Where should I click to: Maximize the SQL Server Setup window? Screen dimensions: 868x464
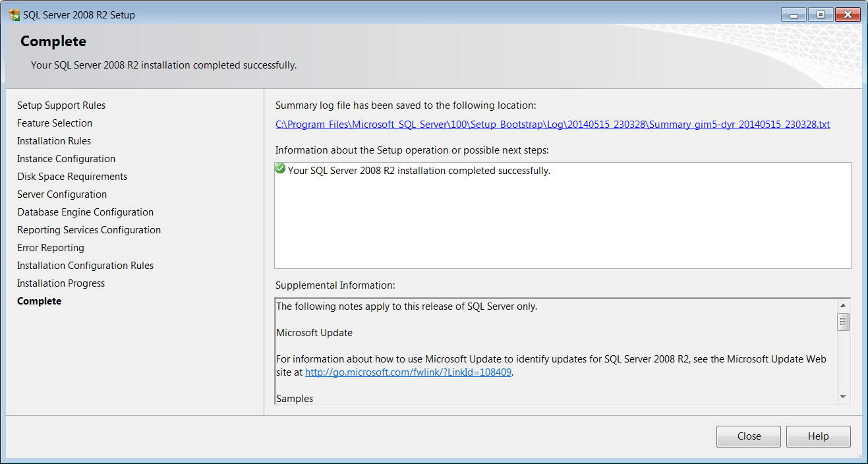(821, 14)
